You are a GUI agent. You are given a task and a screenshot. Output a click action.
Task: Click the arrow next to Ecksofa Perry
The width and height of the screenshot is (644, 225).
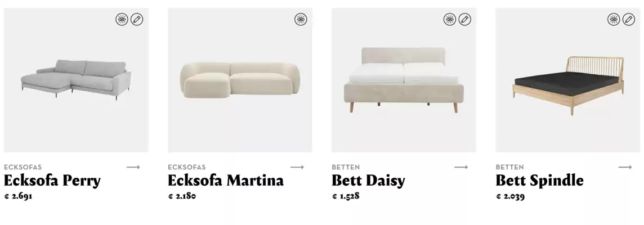point(133,167)
